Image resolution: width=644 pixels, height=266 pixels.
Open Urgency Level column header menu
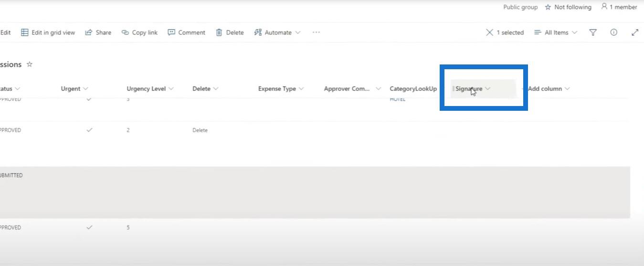[x=150, y=89]
